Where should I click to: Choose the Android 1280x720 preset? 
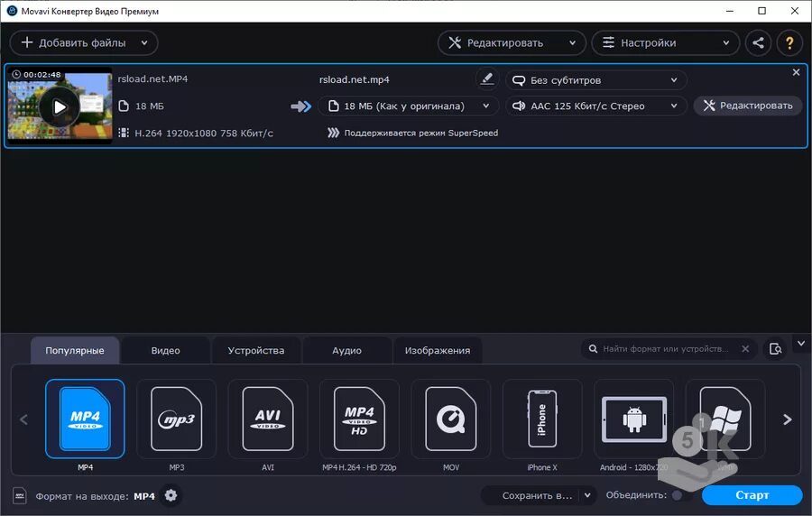coord(634,419)
